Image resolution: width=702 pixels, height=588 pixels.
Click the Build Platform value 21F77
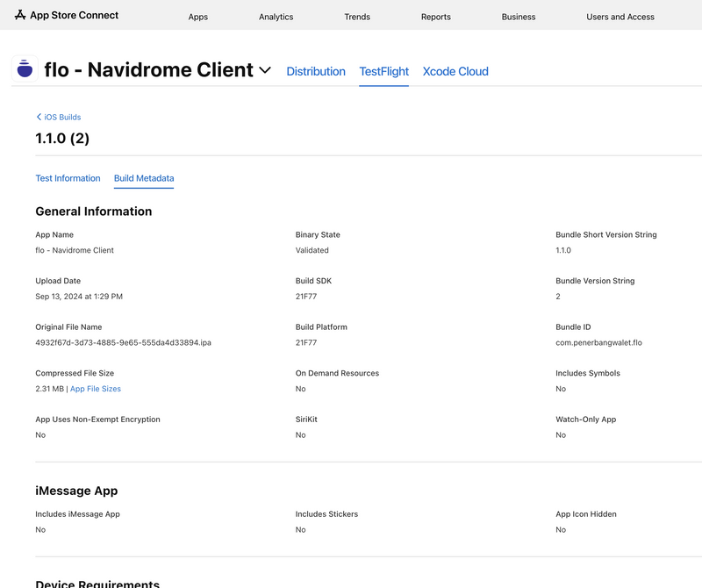(305, 342)
